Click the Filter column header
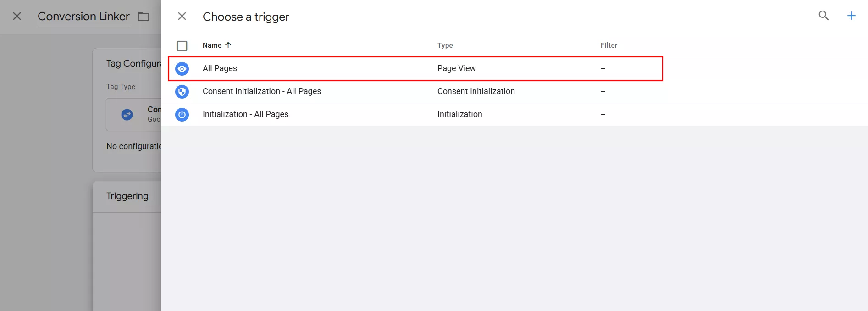This screenshot has width=868, height=311. tap(608, 45)
